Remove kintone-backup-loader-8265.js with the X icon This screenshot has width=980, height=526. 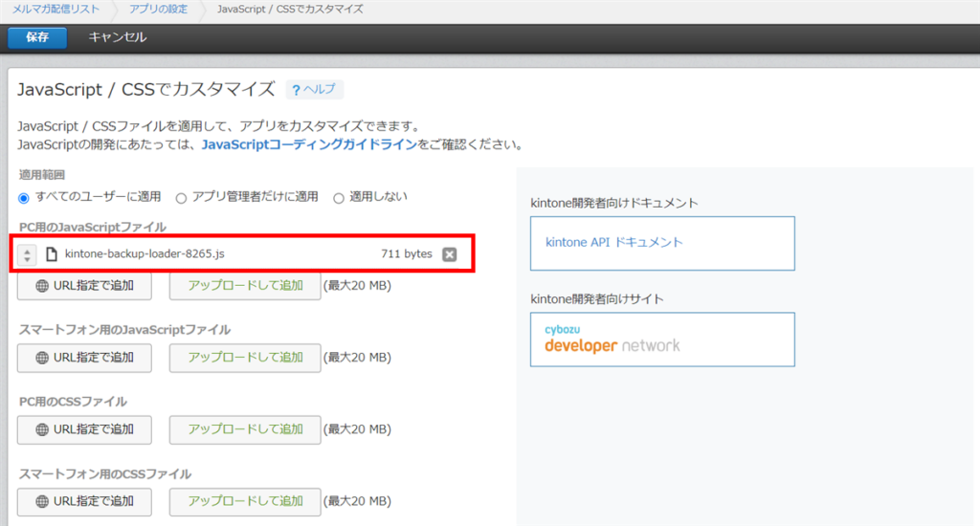450,254
